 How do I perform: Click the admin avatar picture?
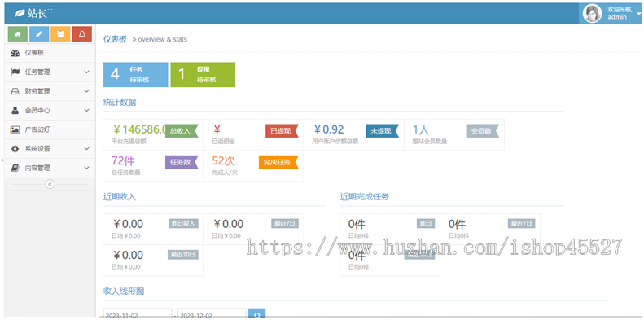pos(592,14)
